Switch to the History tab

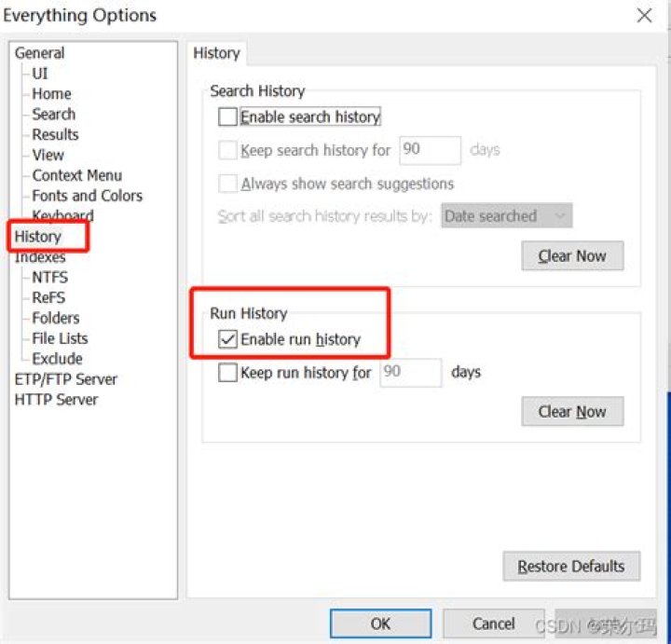tap(216, 53)
